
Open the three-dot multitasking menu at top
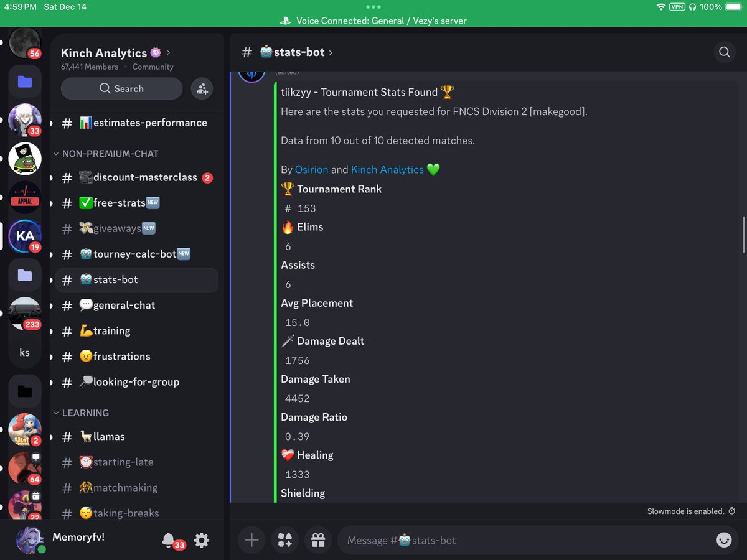pyautogui.click(x=374, y=7)
